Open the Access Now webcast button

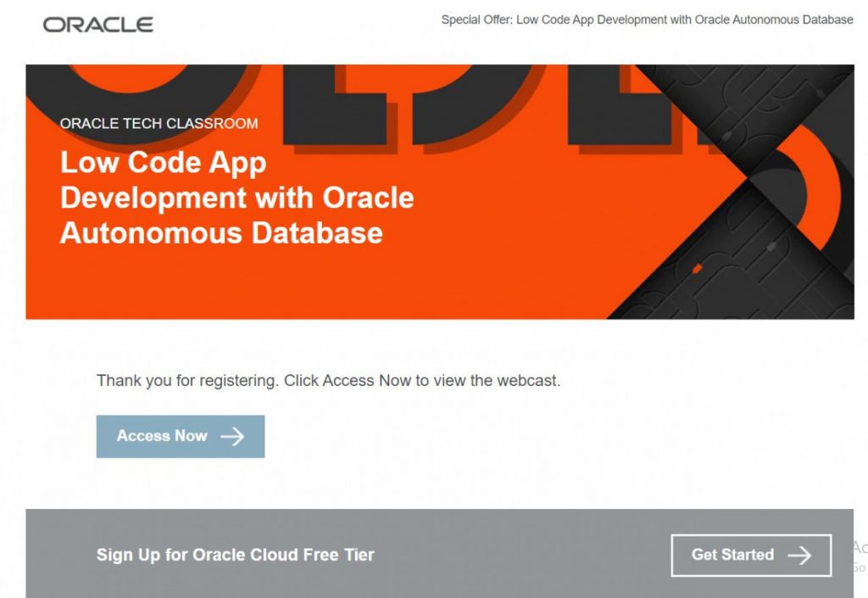pyautogui.click(x=181, y=436)
